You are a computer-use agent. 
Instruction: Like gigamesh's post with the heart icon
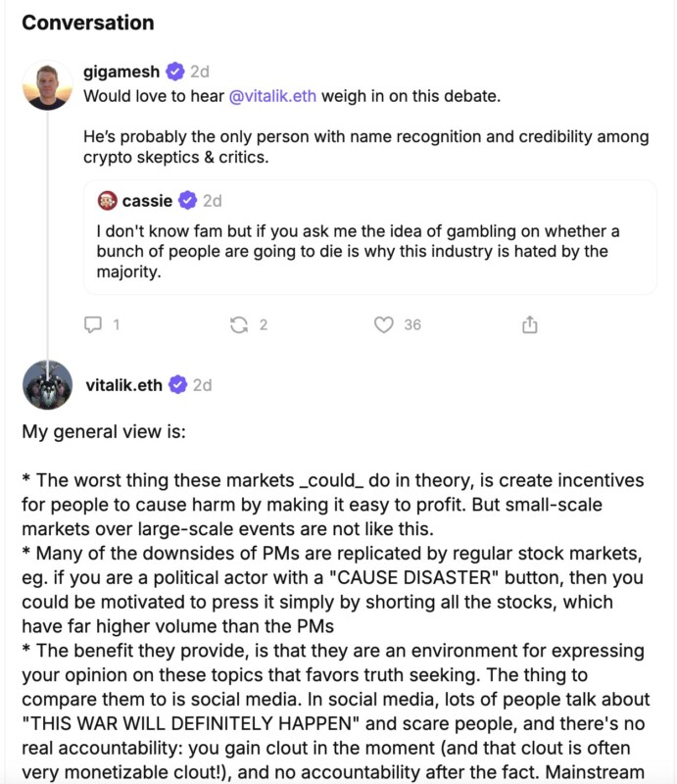(x=384, y=324)
